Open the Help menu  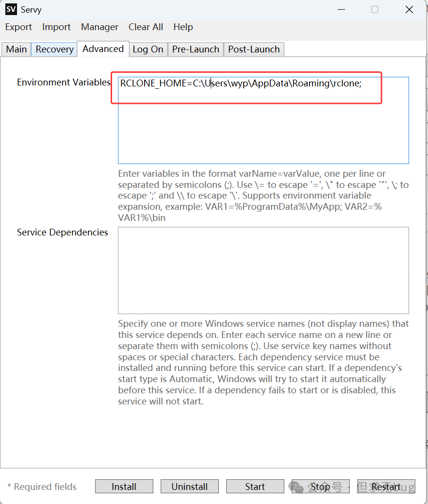pos(183,27)
